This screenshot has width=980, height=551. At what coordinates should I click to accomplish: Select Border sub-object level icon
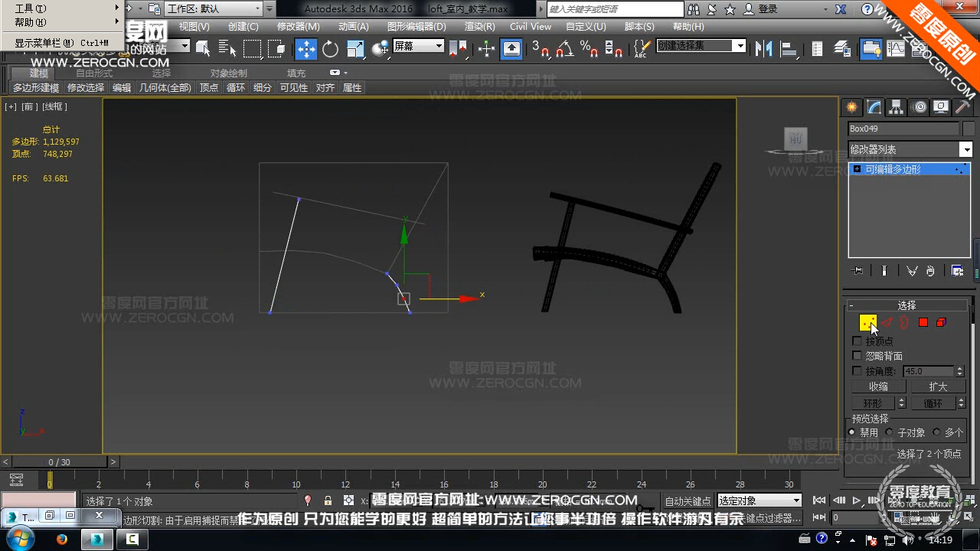point(904,322)
